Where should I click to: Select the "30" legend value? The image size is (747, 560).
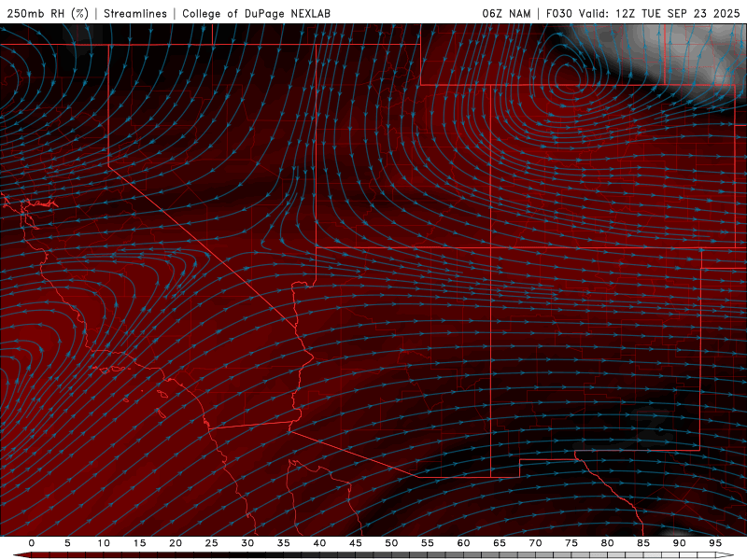247,543
